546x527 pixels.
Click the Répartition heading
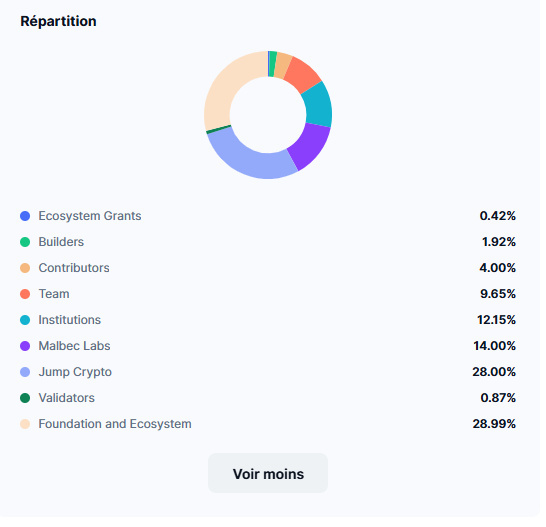point(59,22)
